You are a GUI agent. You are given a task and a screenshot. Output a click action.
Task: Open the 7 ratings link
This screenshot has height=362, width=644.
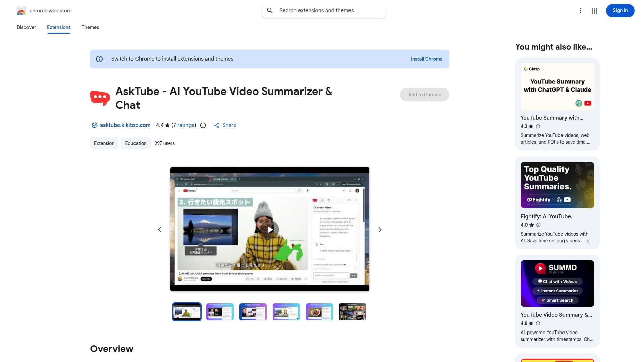tap(184, 125)
